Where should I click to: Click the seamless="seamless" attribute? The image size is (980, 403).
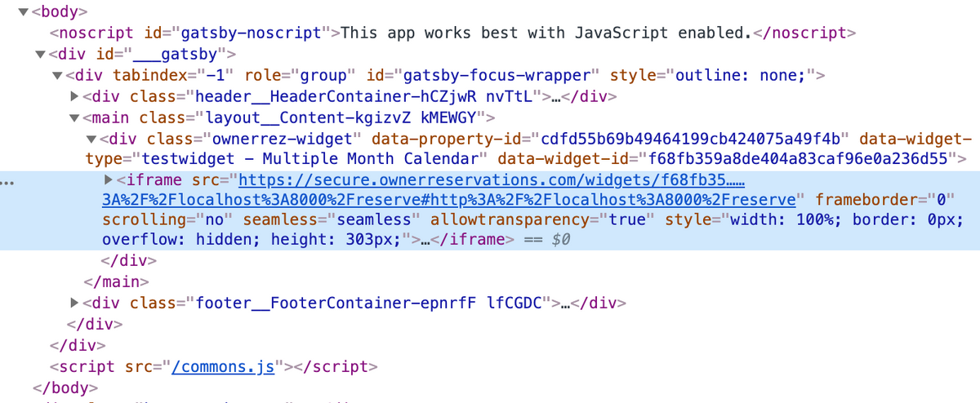(332, 220)
